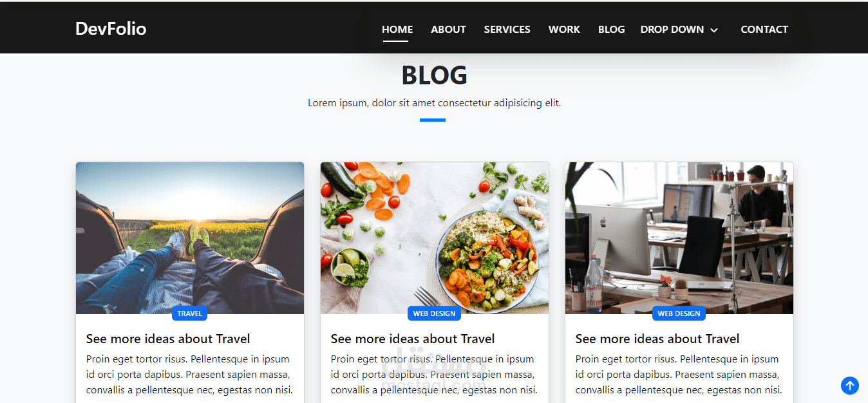Viewport: 868px width, 403px height.
Task: Open the WORK nav link
Action: 564,29
